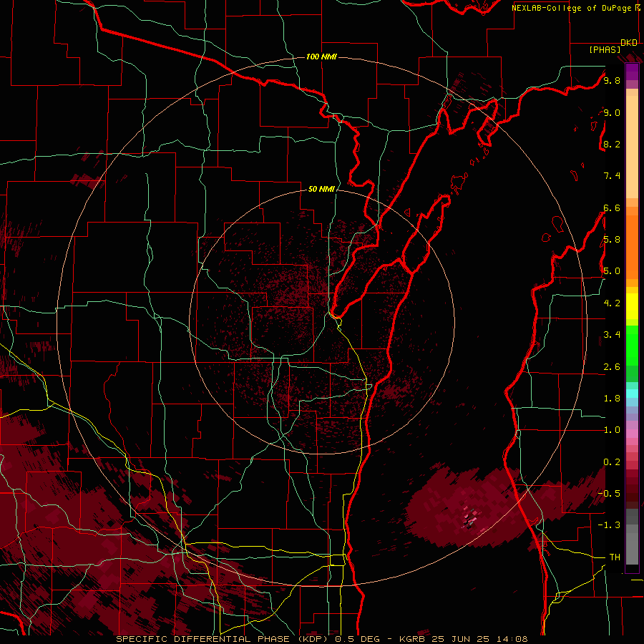Pick the purple segment atop the color bar
Image resolution: width=644 pixels, height=644 pixels.
click(632, 72)
